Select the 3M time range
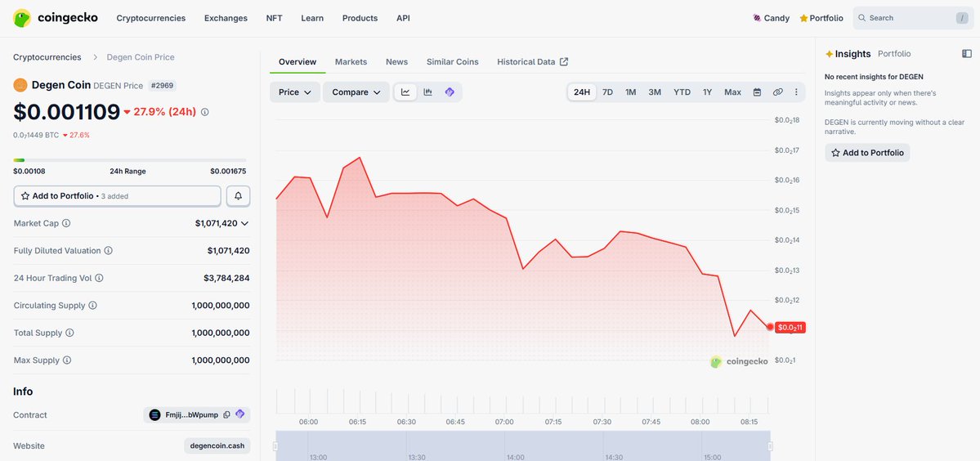The width and height of the screenshot is (980, 461). coord(655,92)
